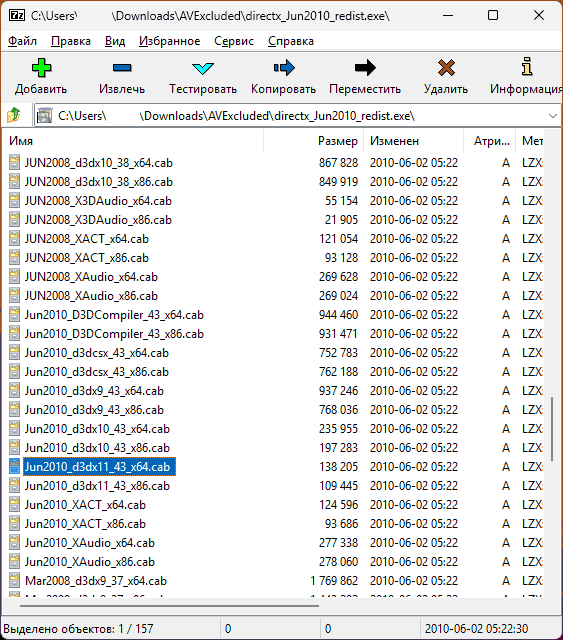Select file Jun2010_d3dx9_43_x86.cab
The height and width of the screenshot is (640, 563).
point(94,409)
